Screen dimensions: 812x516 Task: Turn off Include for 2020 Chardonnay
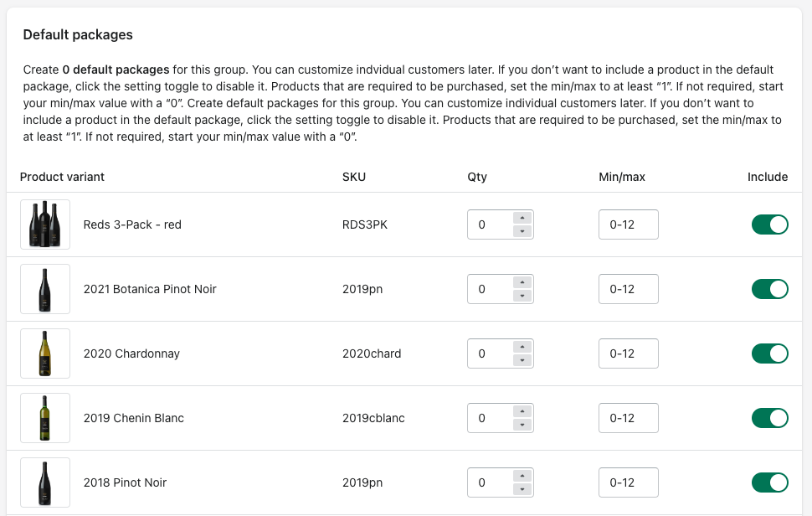(769, 353)
